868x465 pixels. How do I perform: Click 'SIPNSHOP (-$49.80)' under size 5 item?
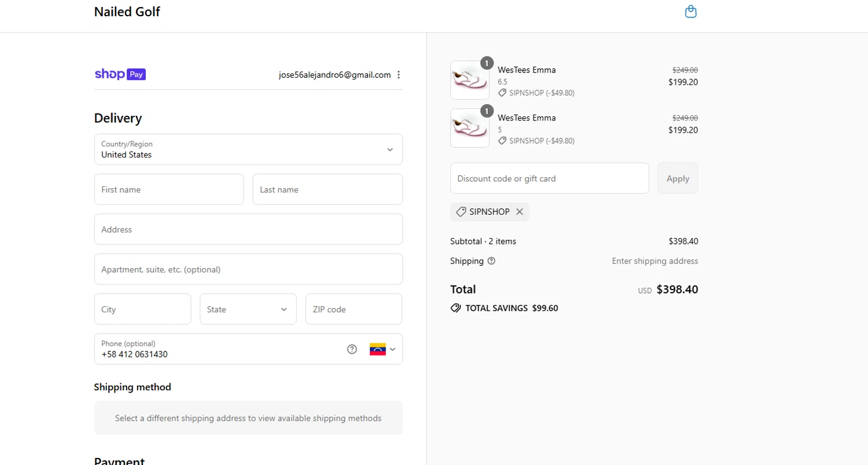542,141
